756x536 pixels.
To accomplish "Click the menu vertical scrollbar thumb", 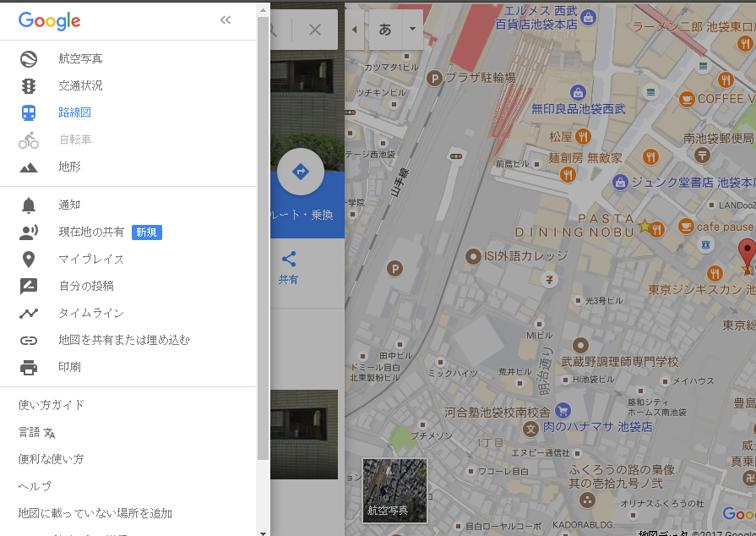I will (x=263, y=238).
